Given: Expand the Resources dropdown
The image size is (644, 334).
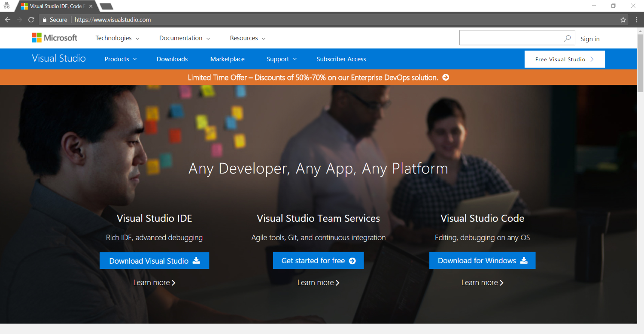Looking at the screenshot, I should (248, 38).
